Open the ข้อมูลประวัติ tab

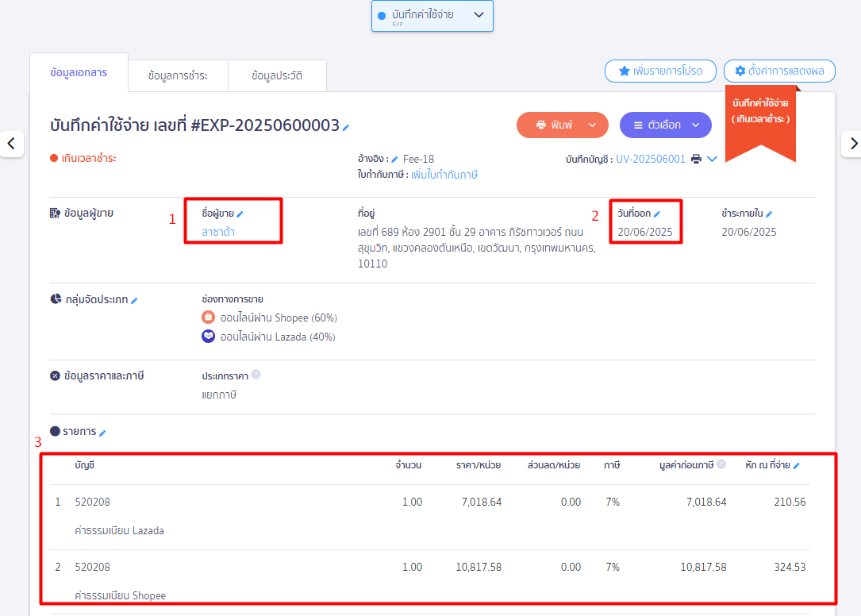click(277, 75)
